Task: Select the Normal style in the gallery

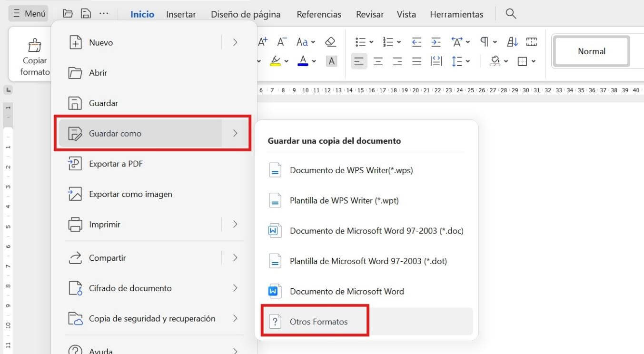Action: [x=591, y=51]
